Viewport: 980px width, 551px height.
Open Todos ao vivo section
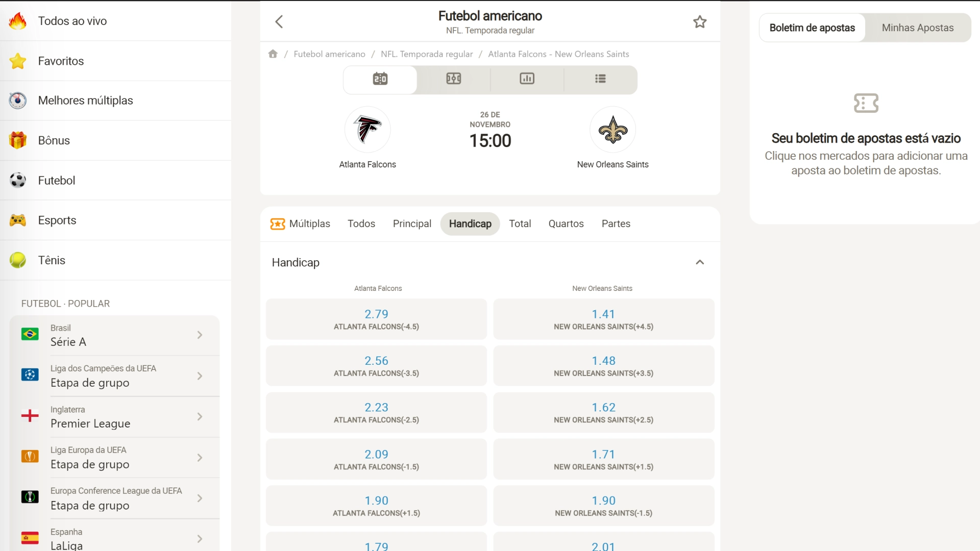(72, 21)
